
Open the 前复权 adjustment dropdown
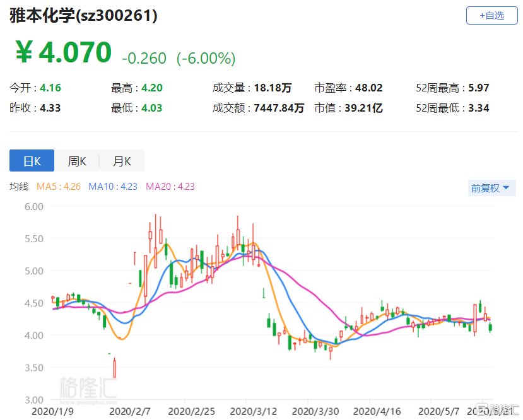pos(491,188)
